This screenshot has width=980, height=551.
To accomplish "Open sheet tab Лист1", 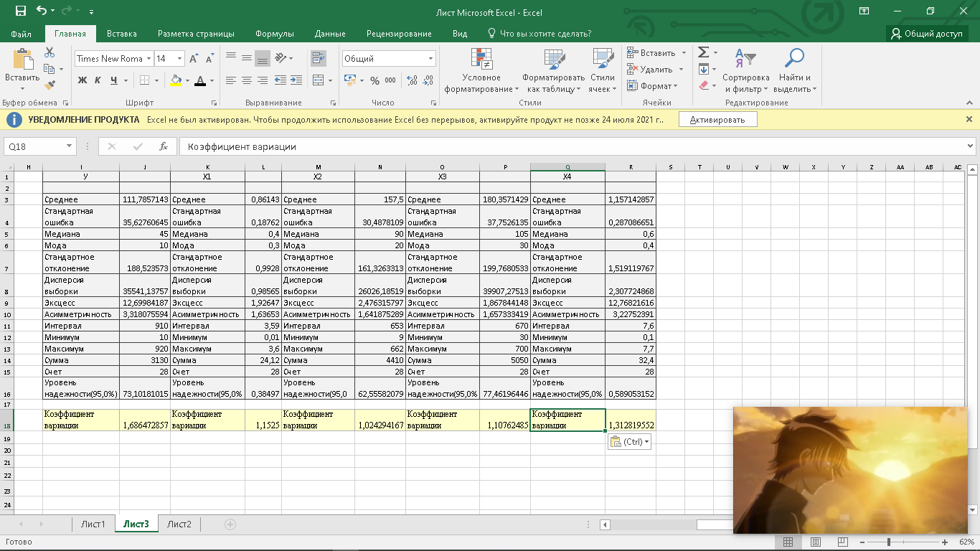I will coord(93,524).
